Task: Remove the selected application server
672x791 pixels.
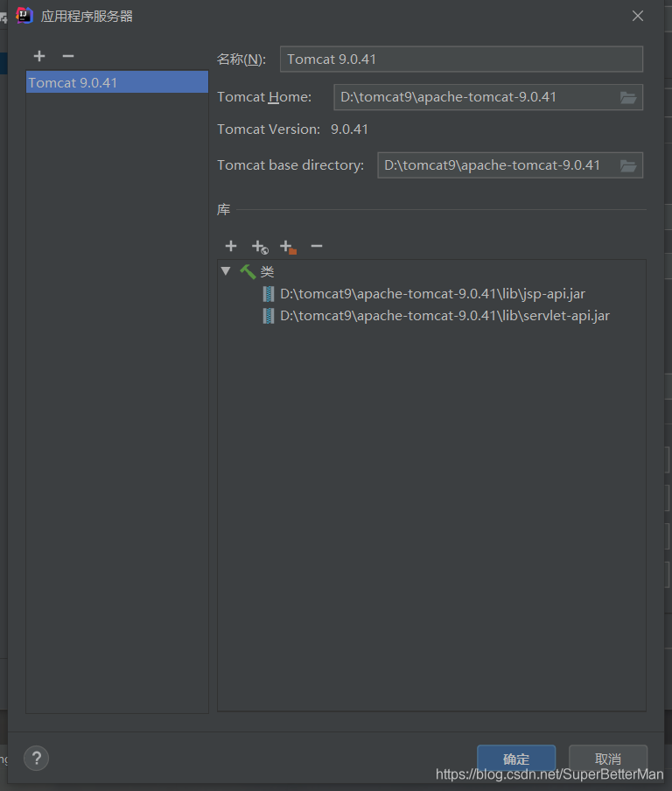Action: 68,56
